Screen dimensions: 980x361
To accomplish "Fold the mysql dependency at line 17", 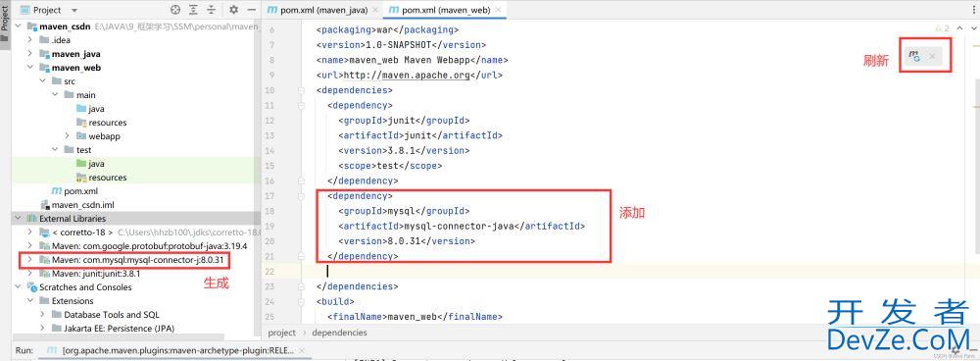I will 302,196.
